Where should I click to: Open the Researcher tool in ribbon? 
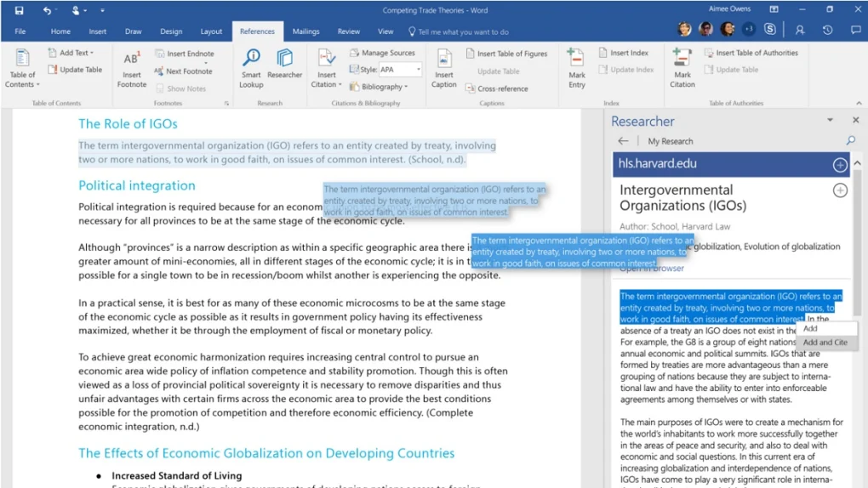click(284, 58)
